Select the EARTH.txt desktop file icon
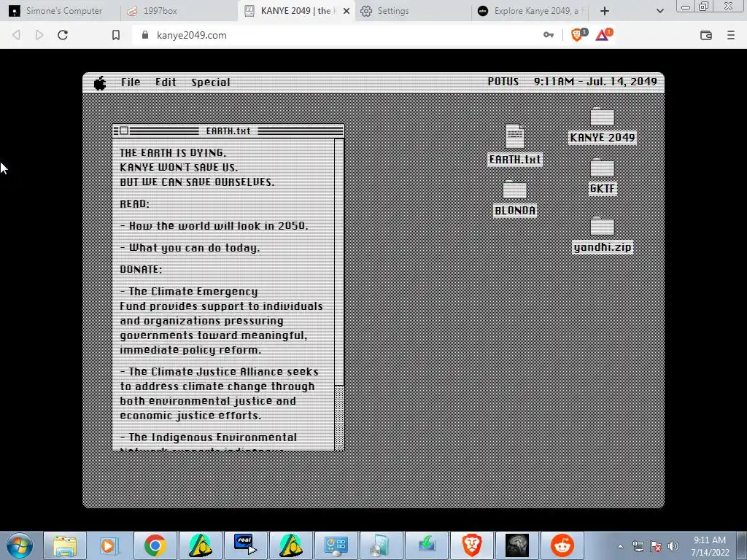Screen dimensions: 747x560 tap(515, 145)
